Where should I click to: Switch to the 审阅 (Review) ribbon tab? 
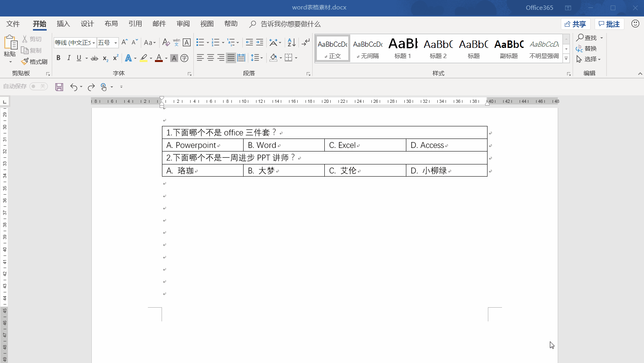pyautogui.click(x=183, y=24)
